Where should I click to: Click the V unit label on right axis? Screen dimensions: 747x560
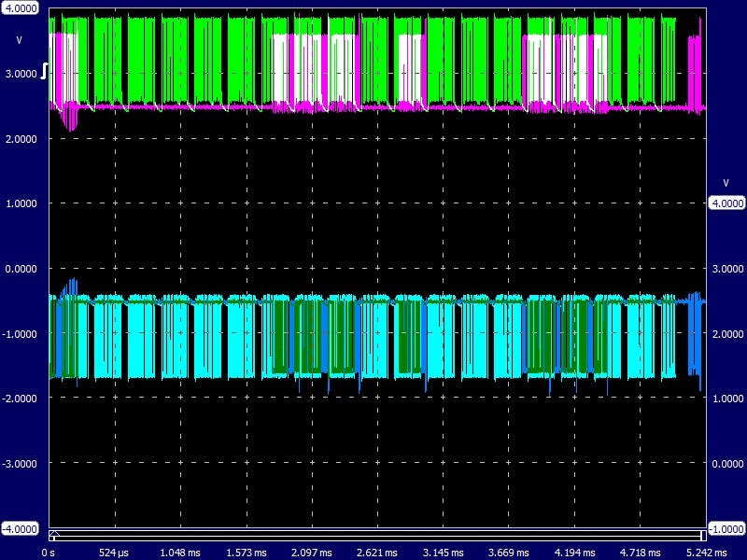pyautogui.click(x=726, y=182)
